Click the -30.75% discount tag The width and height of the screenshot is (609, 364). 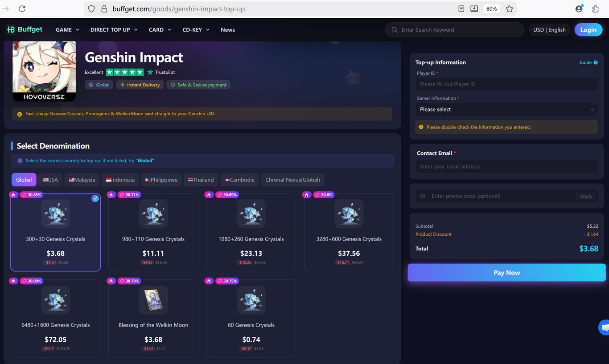pos(227,281)
